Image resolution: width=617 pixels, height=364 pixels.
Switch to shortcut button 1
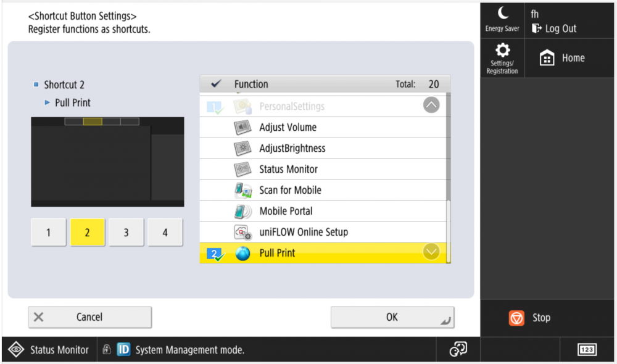(48, 232)
